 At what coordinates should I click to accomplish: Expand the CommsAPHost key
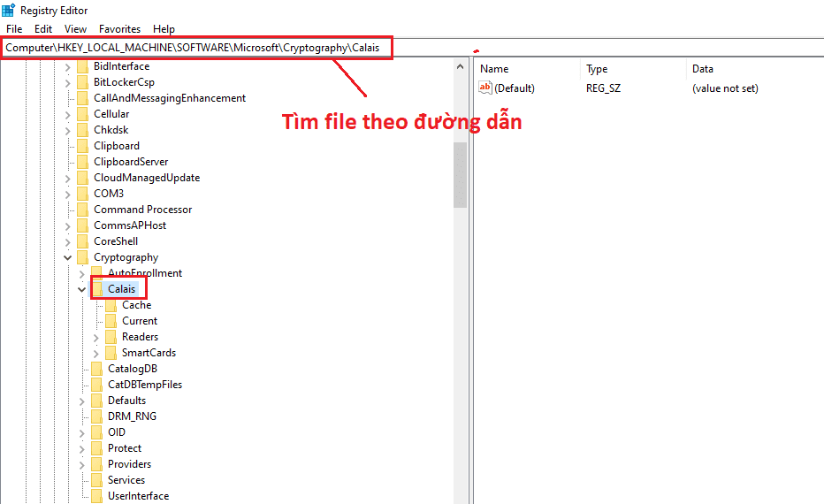(67, 226)
